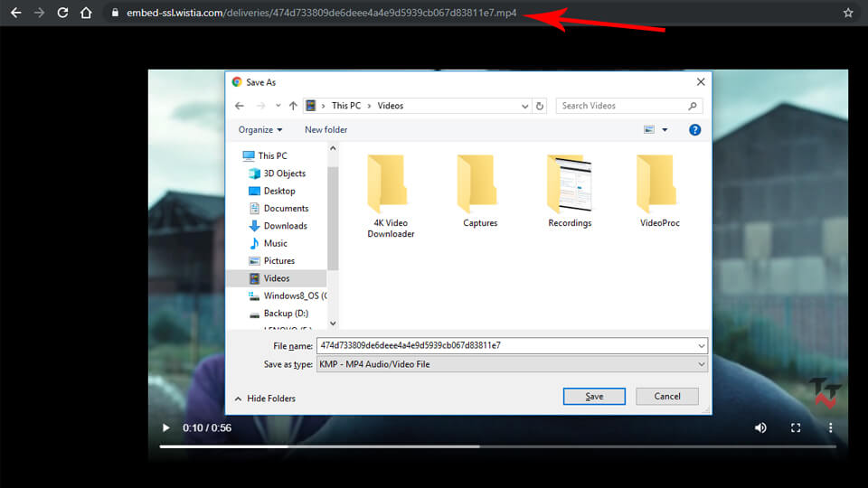Open the recent locations dropdown

tap(278, 106)
